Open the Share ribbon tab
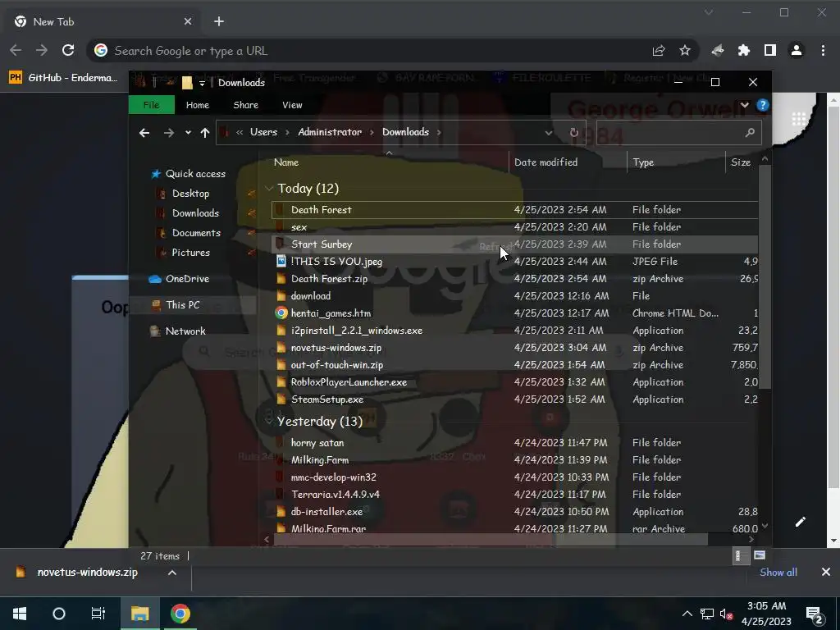The height and width of the screenshot is (630, 840). coord(246,105)
